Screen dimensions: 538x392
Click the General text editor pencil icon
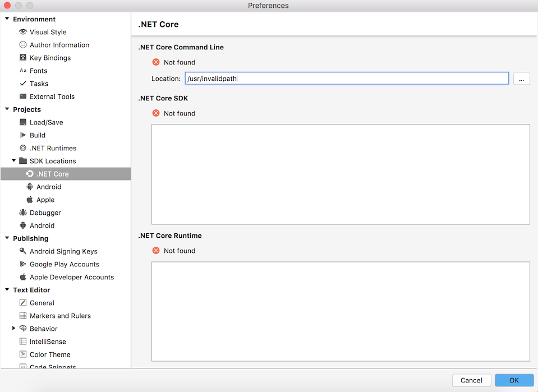(23, 302)
